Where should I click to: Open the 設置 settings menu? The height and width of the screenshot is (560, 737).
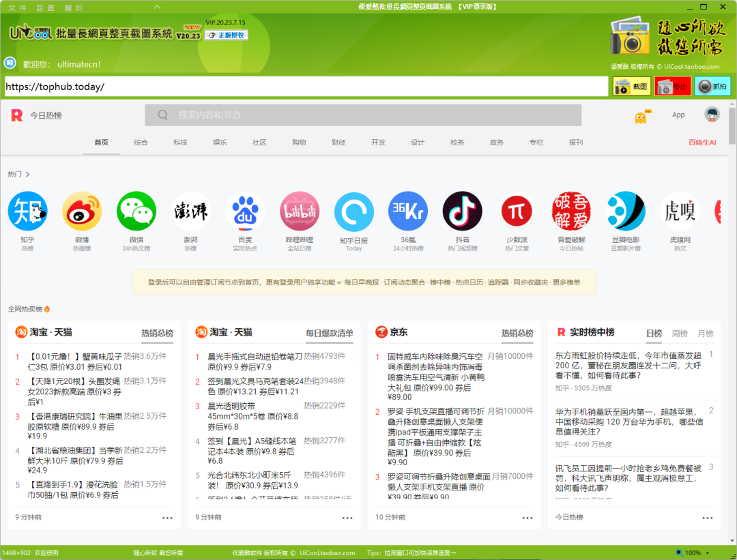coord(46,8)
